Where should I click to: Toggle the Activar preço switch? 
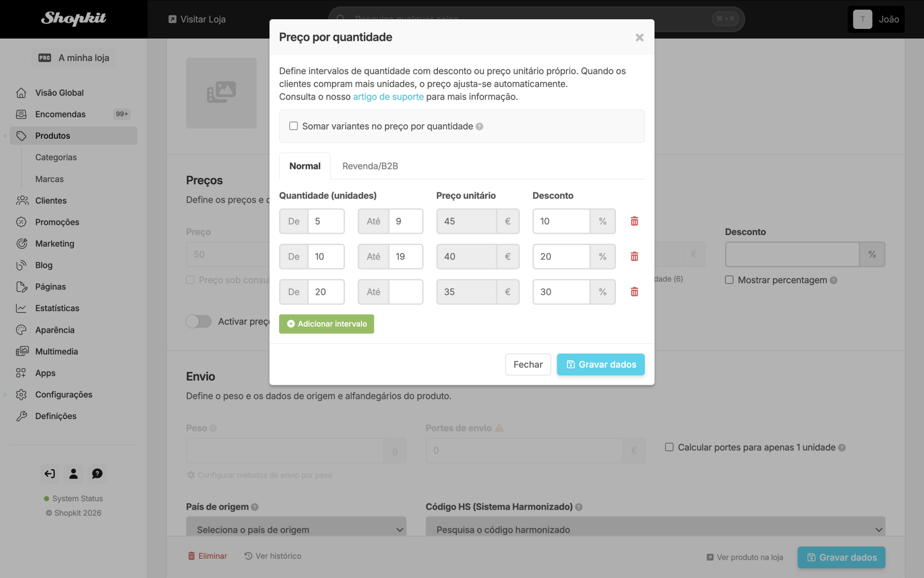coord(199,321)
